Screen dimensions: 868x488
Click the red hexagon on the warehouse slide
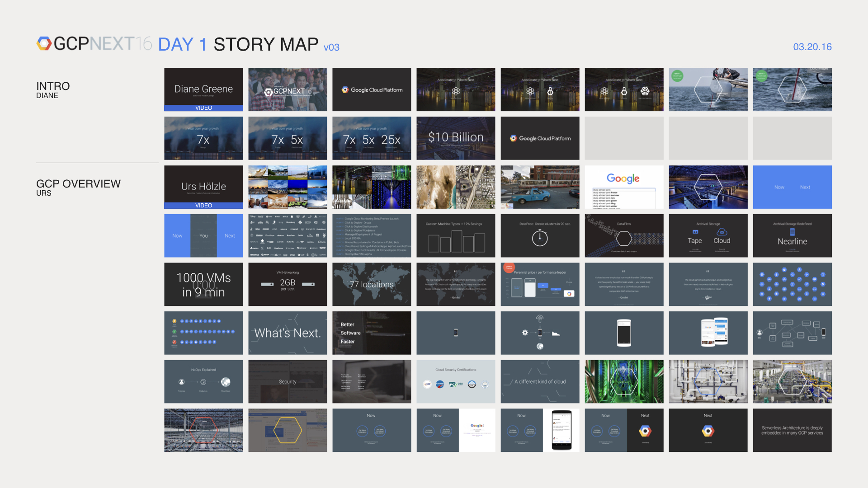tap(203, 430)
